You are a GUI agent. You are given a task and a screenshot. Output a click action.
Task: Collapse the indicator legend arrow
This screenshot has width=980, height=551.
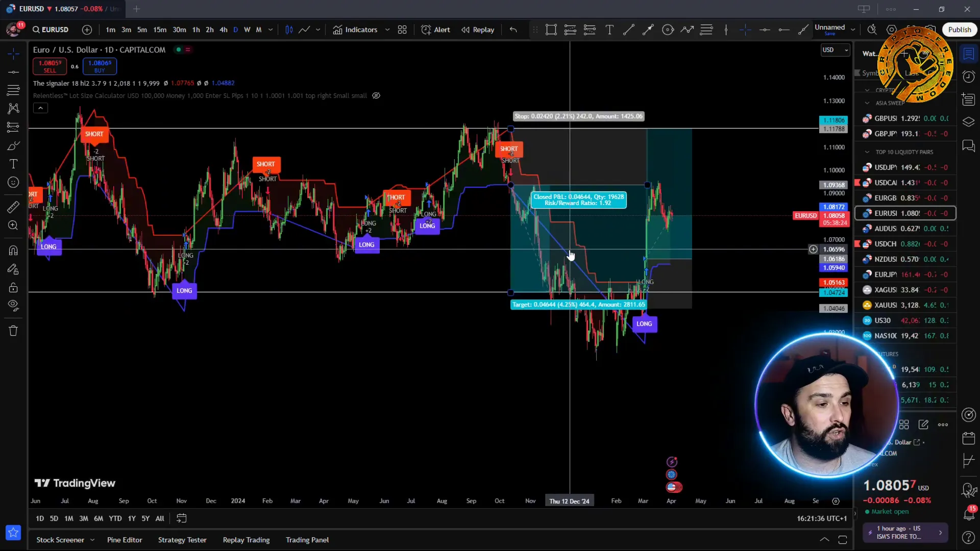pos(40,108)
